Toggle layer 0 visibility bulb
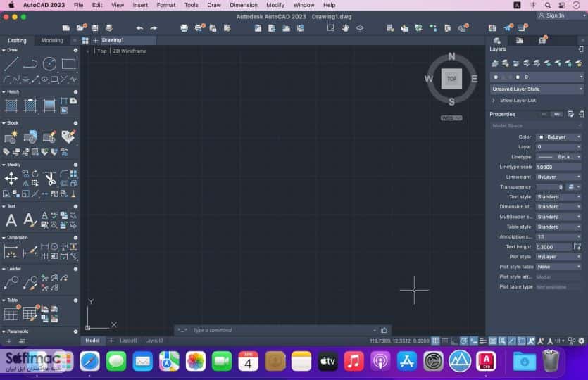The image size is (588, 380). [496, 77]
